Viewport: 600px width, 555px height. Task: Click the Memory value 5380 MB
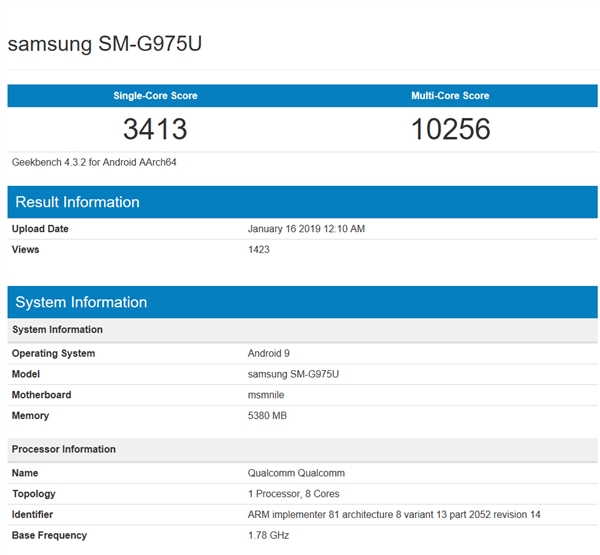267,415
